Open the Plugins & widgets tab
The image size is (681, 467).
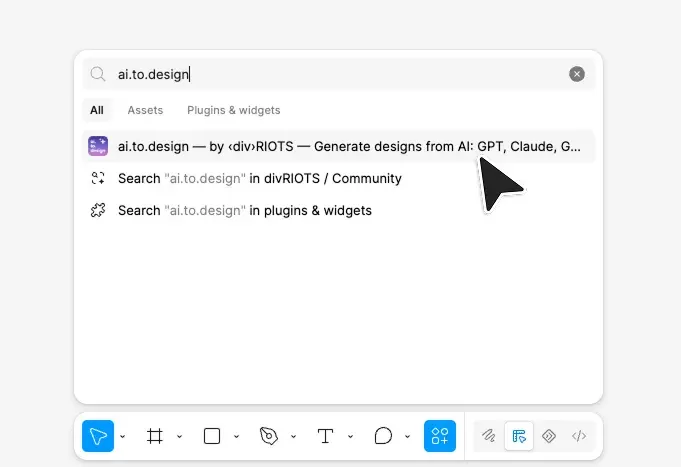coord(234,110)
